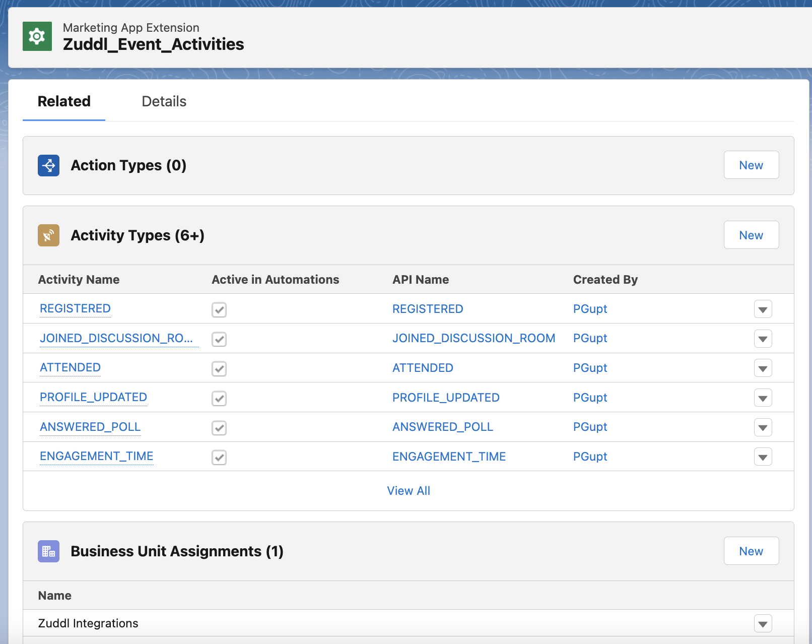
Task: Click PGupt link for ATTENDED row
Action: click(590, 368)
